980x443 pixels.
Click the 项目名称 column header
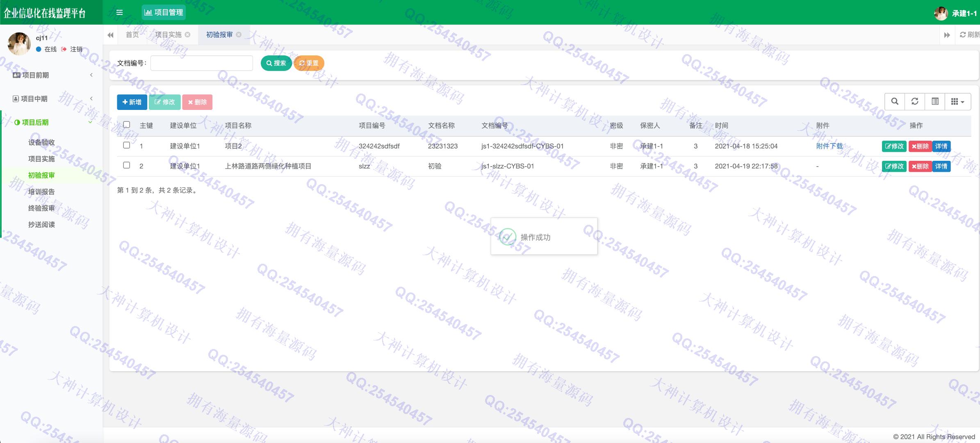(x=238, y=126)
